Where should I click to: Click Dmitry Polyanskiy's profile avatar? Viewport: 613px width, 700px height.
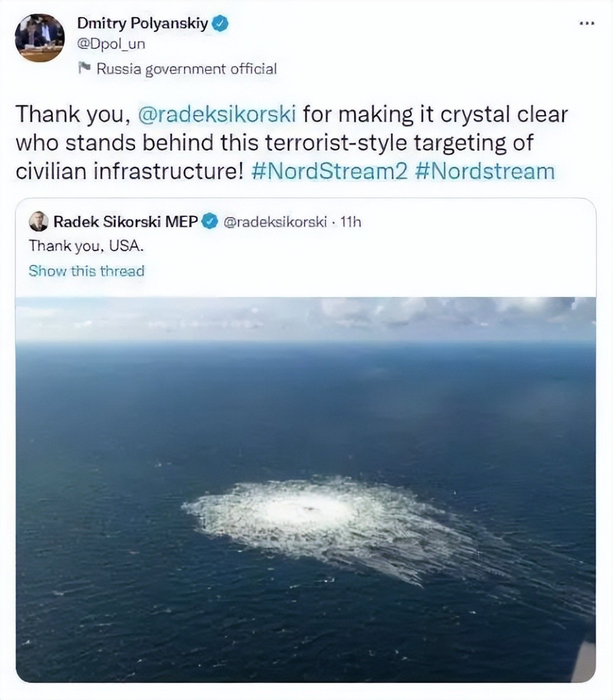39,37
